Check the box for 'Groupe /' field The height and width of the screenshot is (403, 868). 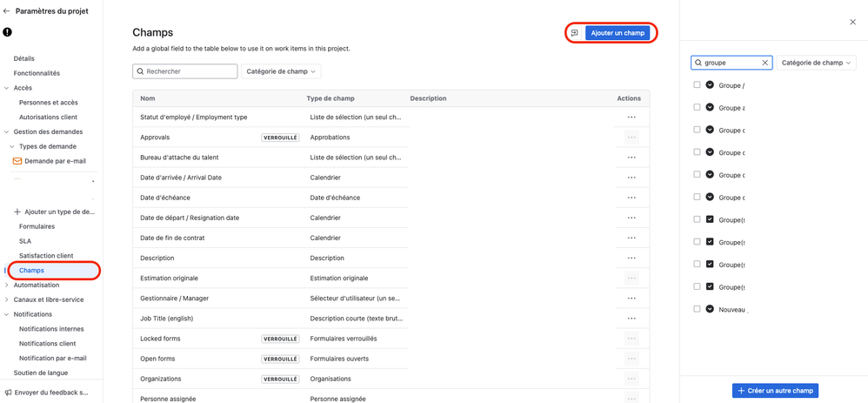click(697, 84)
